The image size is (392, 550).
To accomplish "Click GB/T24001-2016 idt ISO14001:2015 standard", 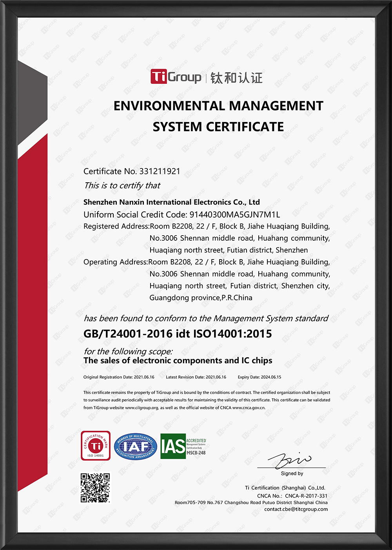I will pyautogui.click(x=178, y=334).
